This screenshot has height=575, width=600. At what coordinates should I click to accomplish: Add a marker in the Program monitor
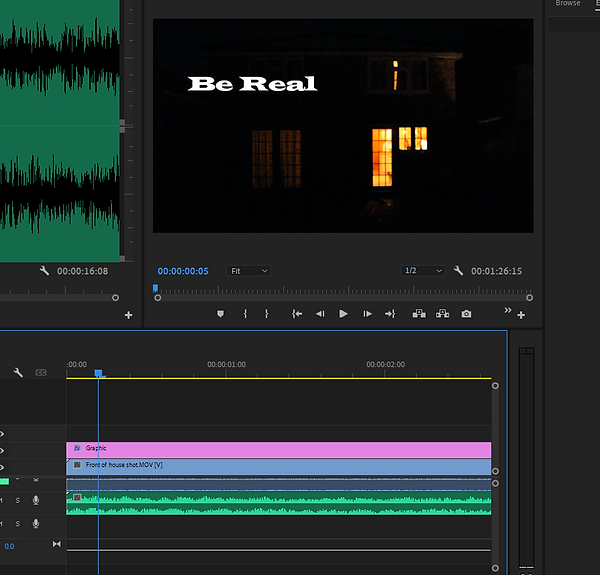pos(220,314)
